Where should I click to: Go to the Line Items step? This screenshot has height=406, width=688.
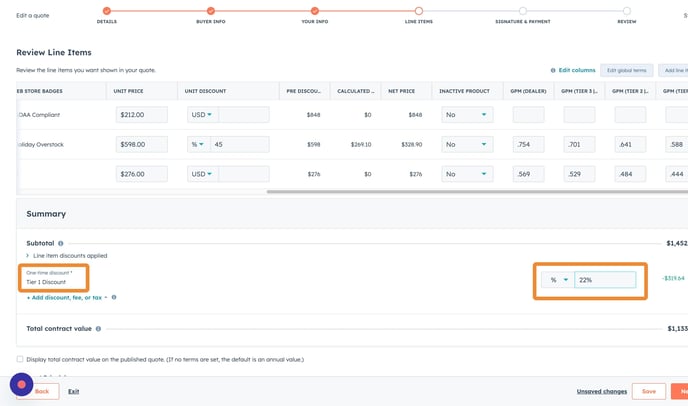pos(418,10)
